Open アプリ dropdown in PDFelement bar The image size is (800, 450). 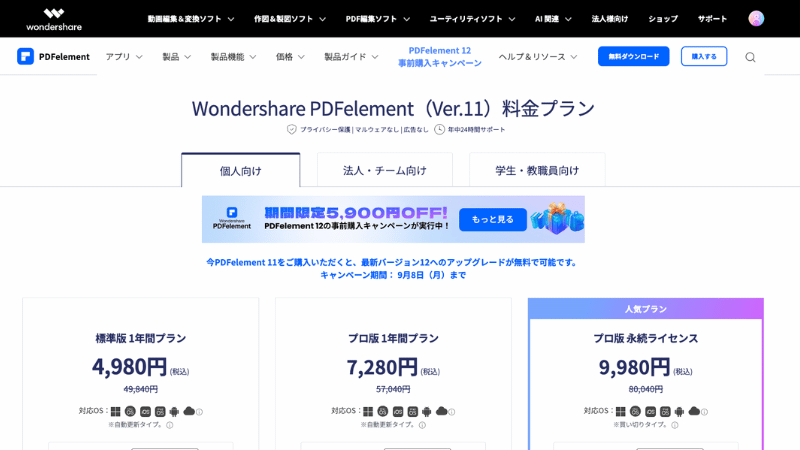(x=124, y=57)
